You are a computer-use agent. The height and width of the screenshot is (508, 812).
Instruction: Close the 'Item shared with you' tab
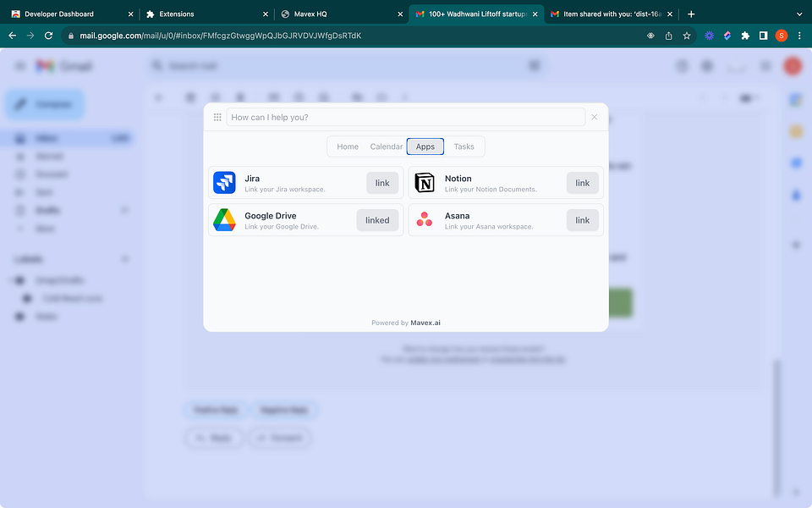[670, 14]
